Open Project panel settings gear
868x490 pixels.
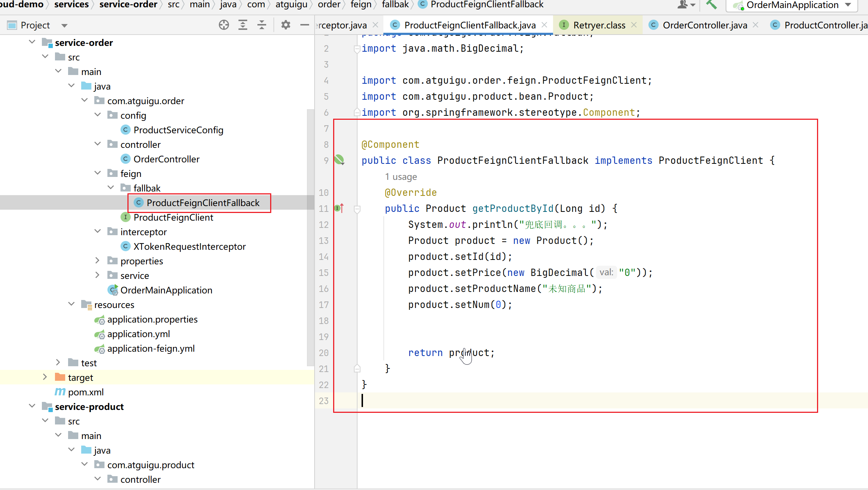click(286, 25)
